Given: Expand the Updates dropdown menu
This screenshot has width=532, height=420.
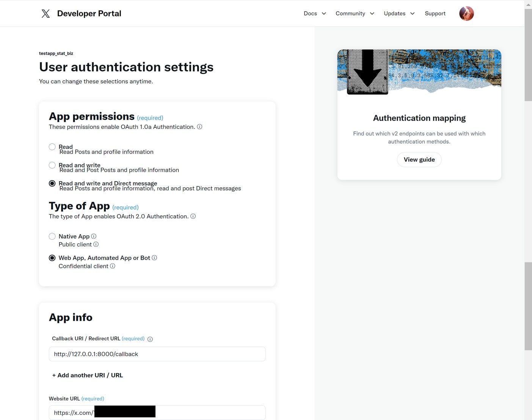Looking at the screenshot, I should click(399, 13).
